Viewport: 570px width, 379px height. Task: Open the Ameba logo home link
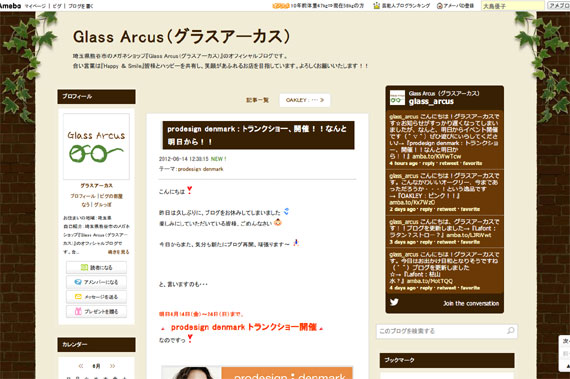pyautogui.click(x=10, y=5)
